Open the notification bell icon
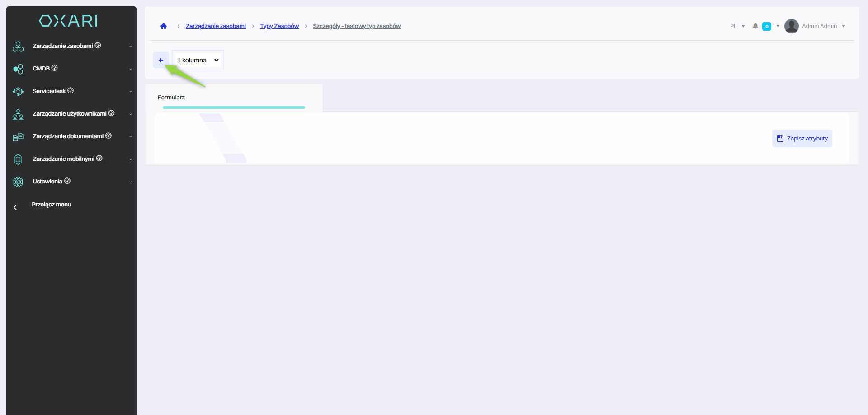The height and width of the screenshot is (415, 868). 755,26
